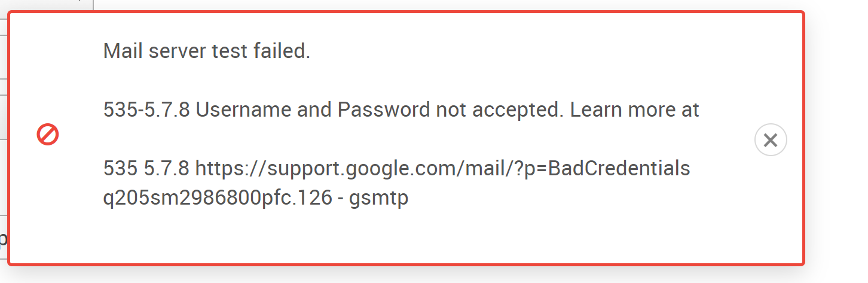Click "BadCredentials" at the URL end
868x283 pixels.
tap(619, 169)
